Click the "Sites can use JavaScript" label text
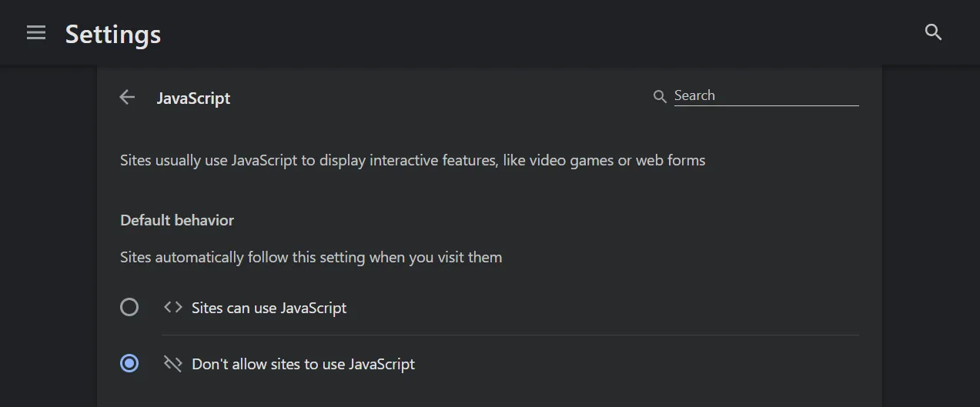Screen dimensions: 980x407 (269, 309)
